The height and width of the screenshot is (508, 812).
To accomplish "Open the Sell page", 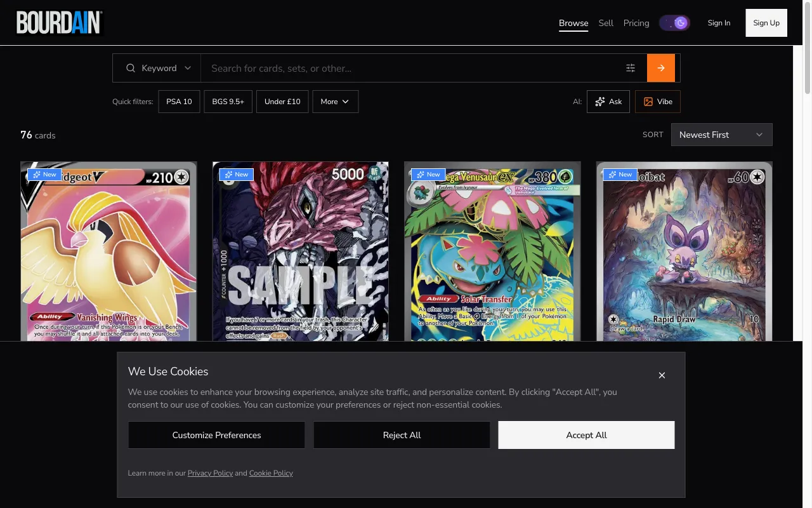I will point(606,23).
